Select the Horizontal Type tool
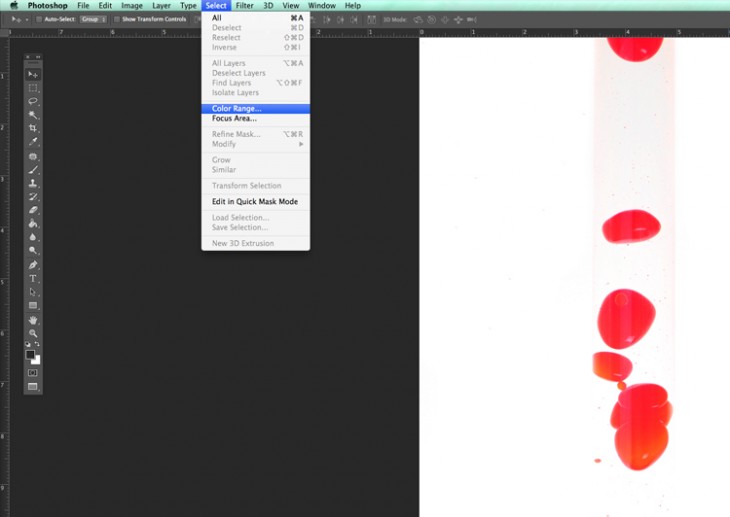 [33, 279]
